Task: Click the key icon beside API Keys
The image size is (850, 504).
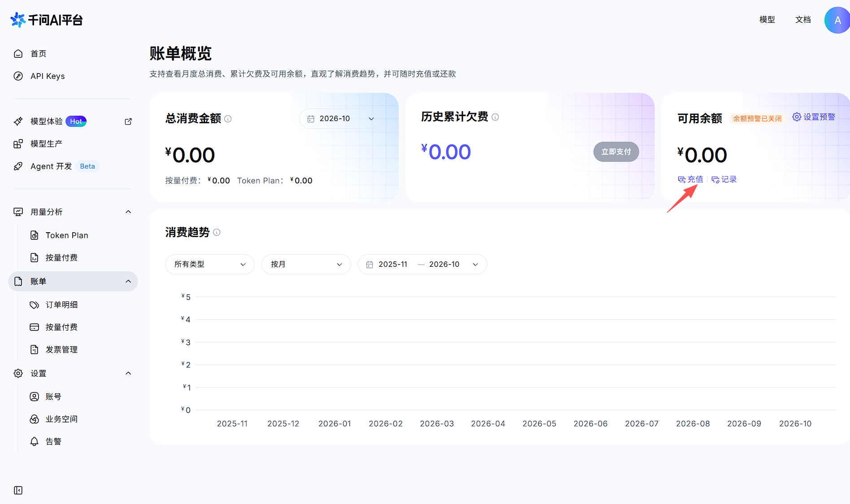Action: 18,76
